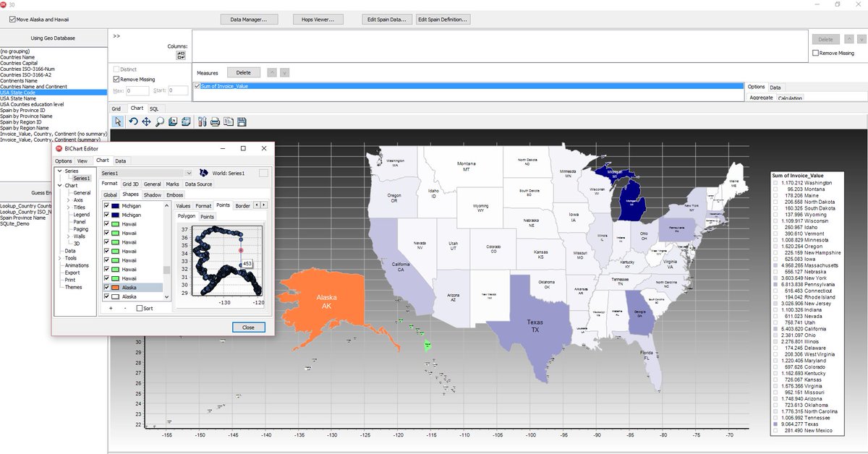Toggle the 3D view toolbar icon
The image size is (868, 454).
(x=185, y=121)
